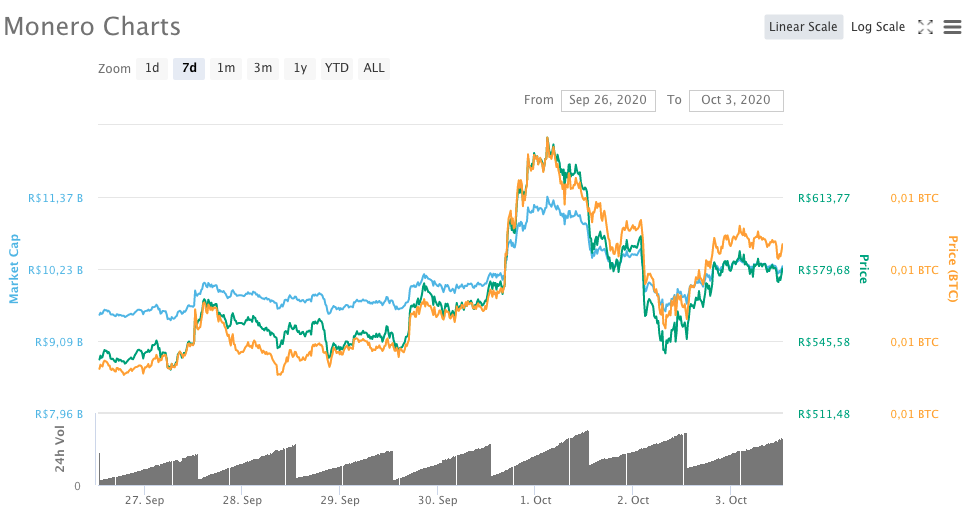The image size is (965, 519).
Task: Click the Market Cap axis title
Action: (14, 269)
